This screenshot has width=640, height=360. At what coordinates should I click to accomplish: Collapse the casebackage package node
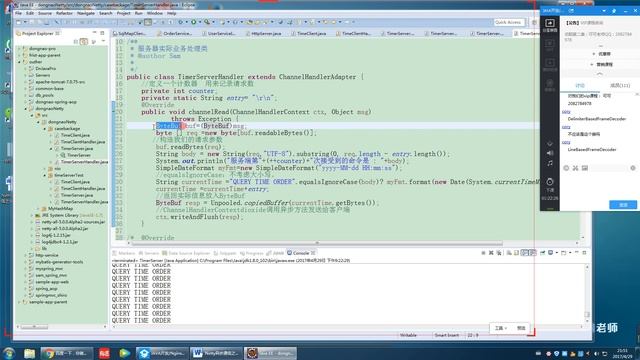click(x=45, y=129)
